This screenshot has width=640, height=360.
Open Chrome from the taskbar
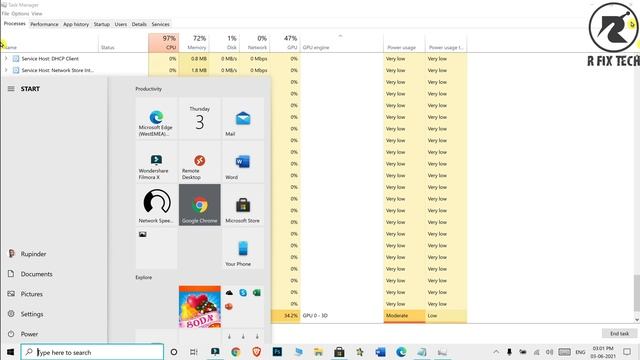coord(236,352)
